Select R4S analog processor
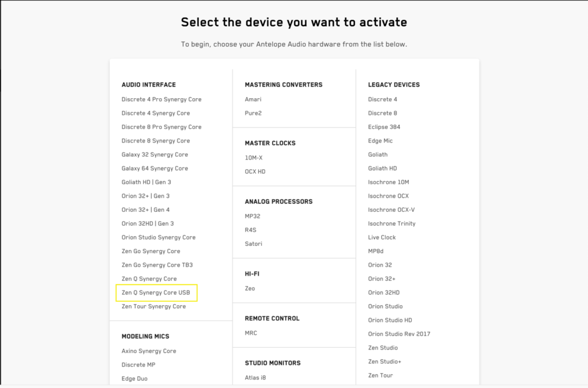 point(250,230)
